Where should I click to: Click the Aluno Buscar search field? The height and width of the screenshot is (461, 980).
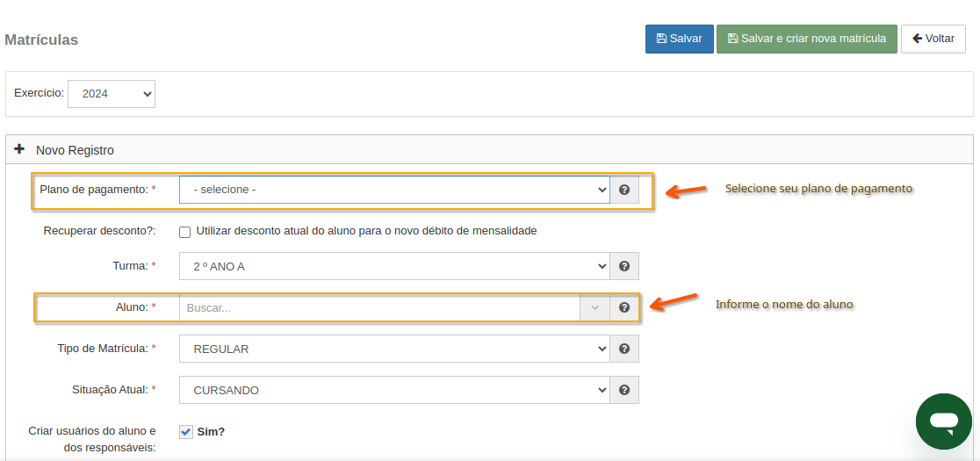pos(378,307)
